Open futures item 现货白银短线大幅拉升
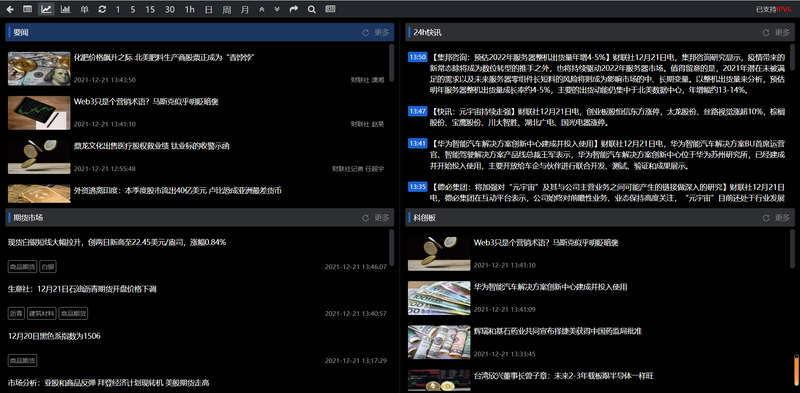This screenshot has height=393, width=800. 117,242
